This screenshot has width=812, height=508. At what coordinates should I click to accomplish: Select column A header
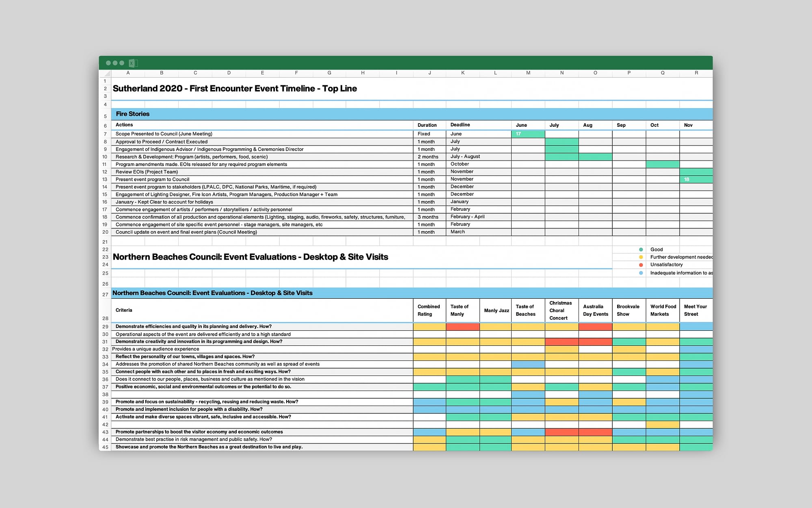[x=128, y=73]
